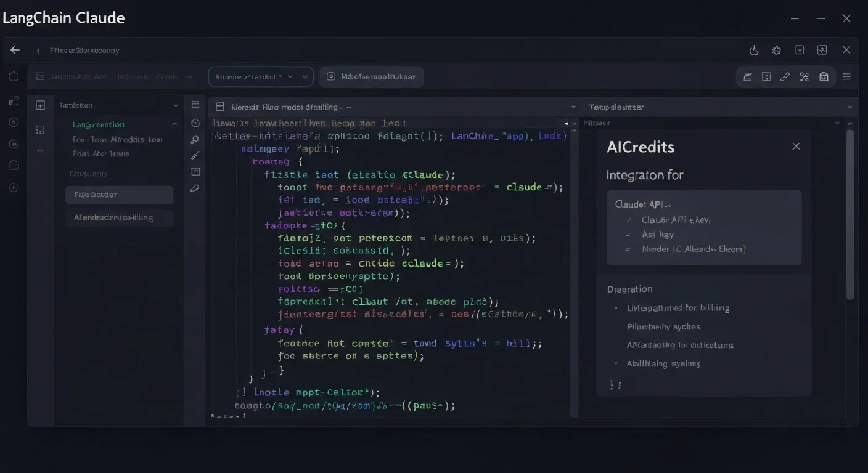Click the file icon on the editor tab
Viewport: 868px width, 473px height.
point(219,107)
